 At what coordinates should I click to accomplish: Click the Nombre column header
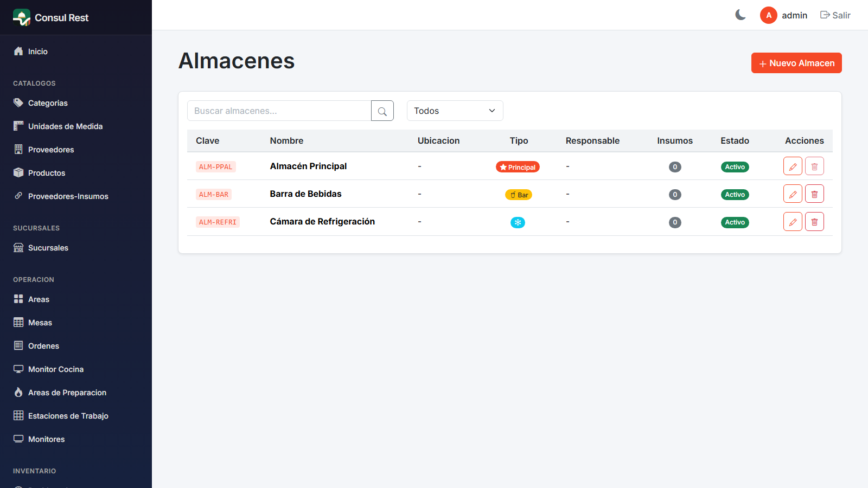pyautogui.click(x=286, y=140)
